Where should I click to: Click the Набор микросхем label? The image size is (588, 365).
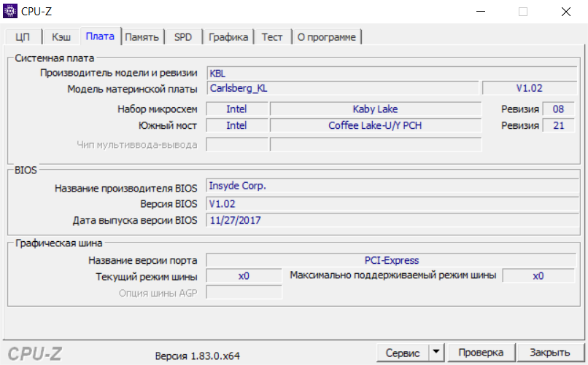(157, 109)
